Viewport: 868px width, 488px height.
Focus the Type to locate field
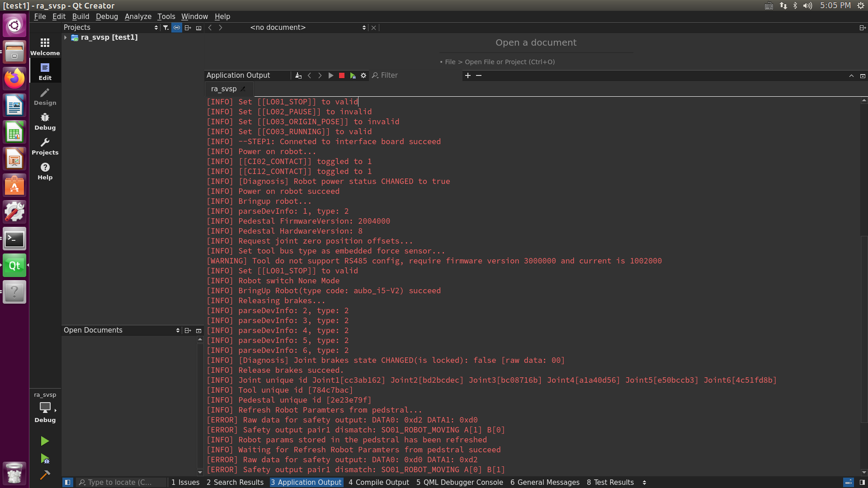(x=121, y=482)
